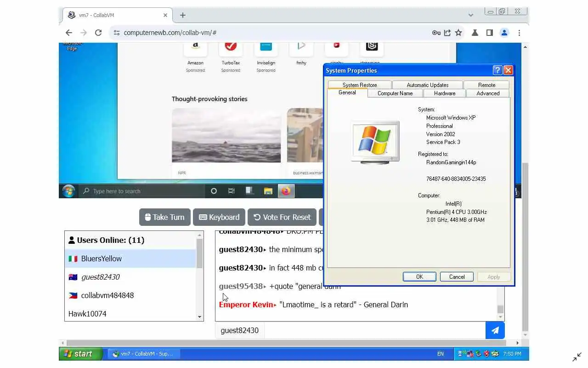
Task: Select the vm7 - CollabVM browser tab
Action: (118, 15)
